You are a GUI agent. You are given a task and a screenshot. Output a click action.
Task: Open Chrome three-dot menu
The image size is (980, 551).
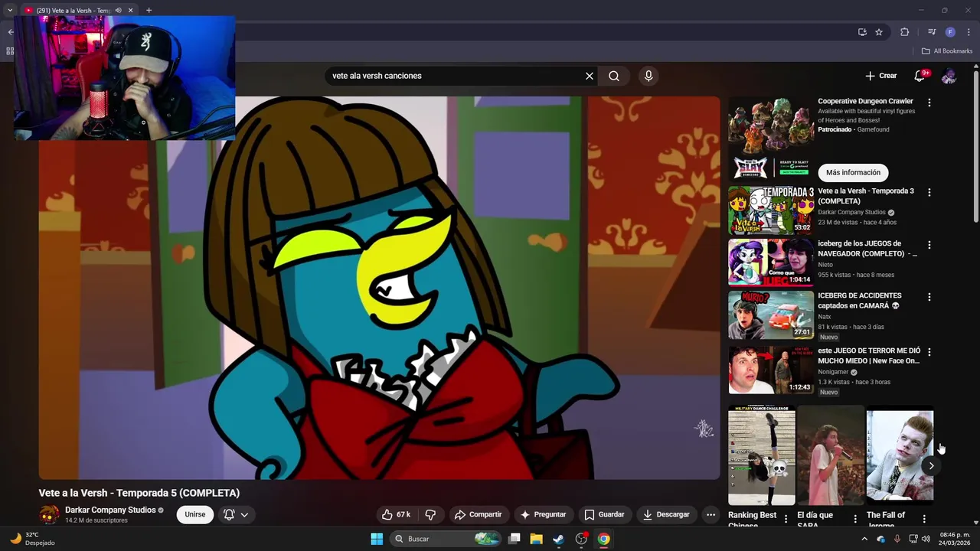(968, 32)
